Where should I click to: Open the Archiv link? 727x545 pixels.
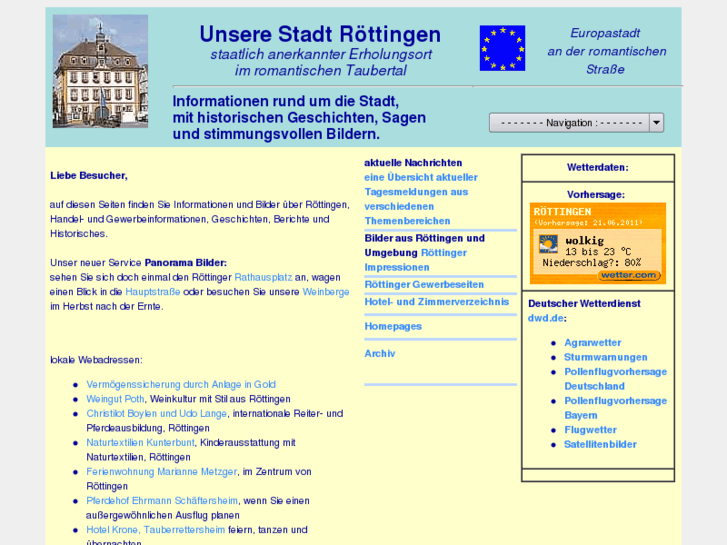380,353
